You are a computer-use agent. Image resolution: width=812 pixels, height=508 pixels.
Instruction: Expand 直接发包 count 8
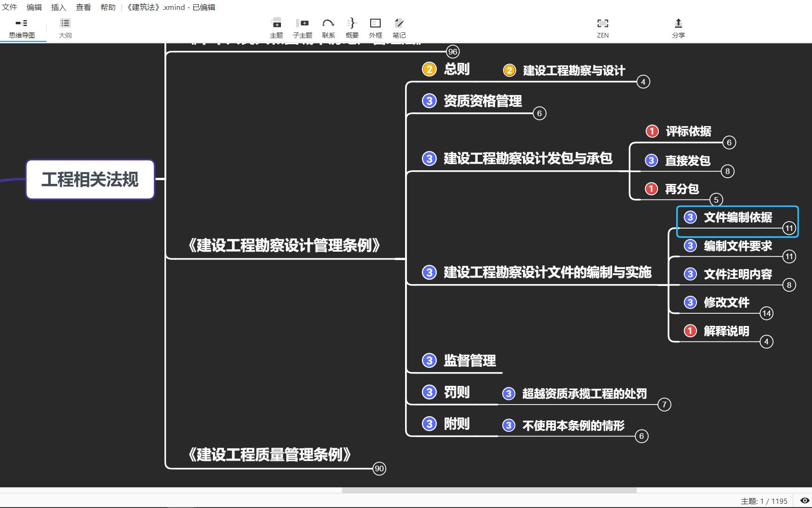click(727, 171)
